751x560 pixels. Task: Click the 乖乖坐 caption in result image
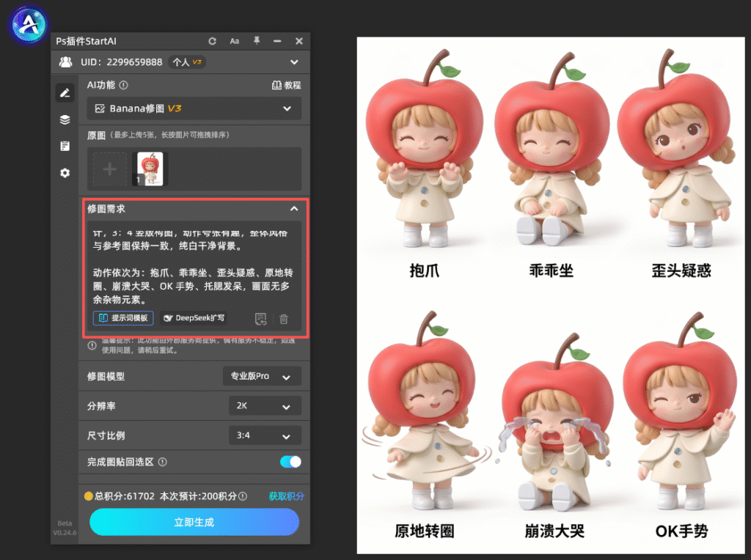click(x=551, y=271)
